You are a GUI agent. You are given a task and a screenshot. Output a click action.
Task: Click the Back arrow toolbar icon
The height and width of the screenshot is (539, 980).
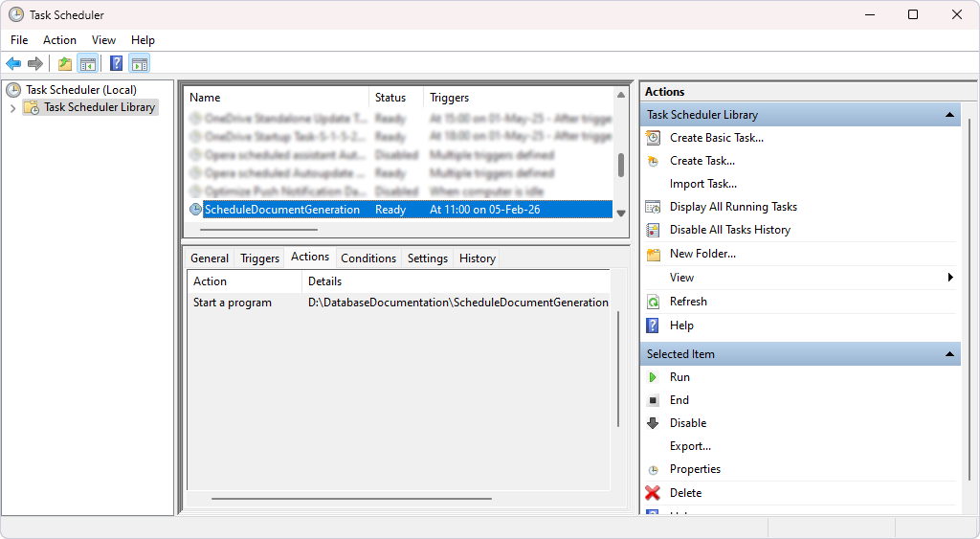(13, 63)
